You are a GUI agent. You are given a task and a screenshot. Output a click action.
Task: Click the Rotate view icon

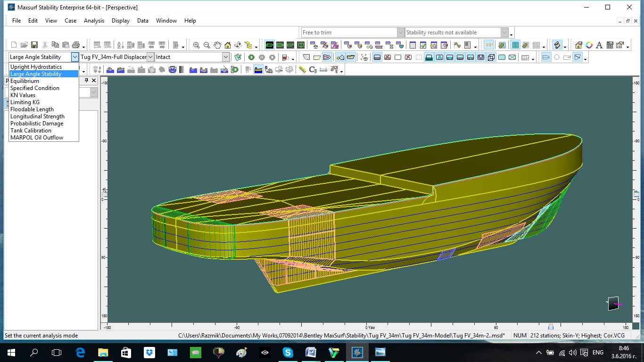tap(238, 45)
